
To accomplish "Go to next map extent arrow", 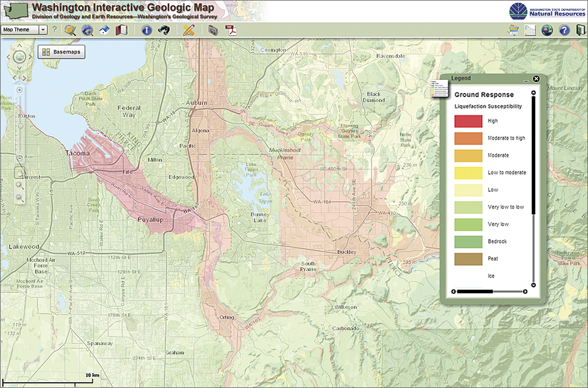I will pos(24,78).
